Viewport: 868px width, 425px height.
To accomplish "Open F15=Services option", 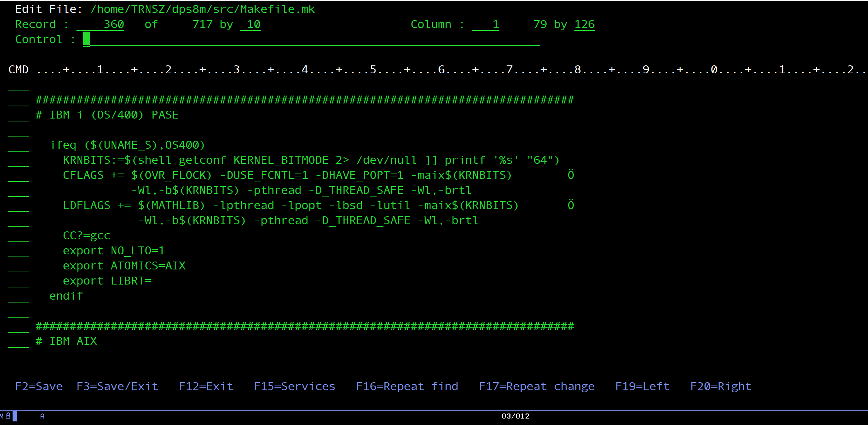I will [294, 386].
